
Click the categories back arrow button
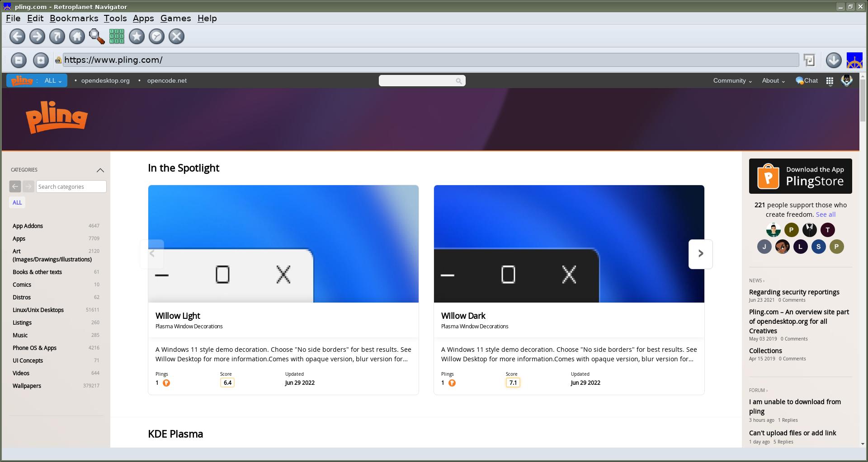tap(15, 187)
